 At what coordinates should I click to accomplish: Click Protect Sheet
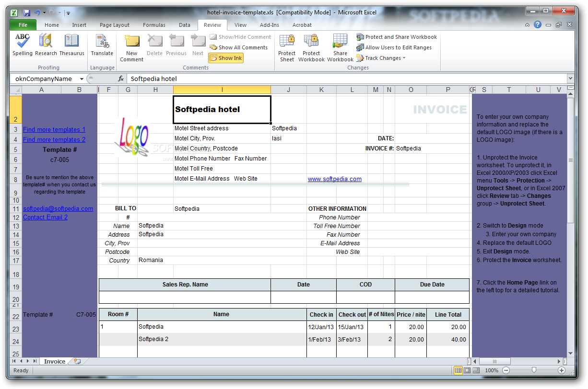click(x=287, y=48)
